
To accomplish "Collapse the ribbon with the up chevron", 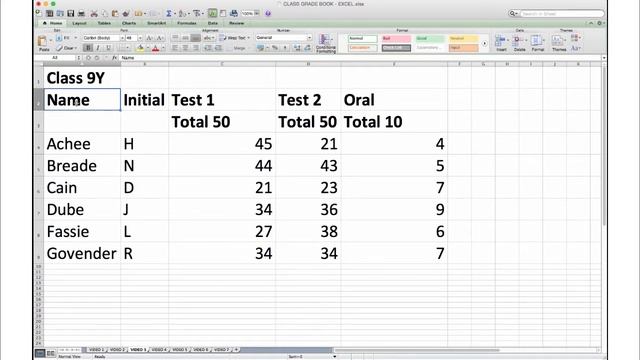I will pyautogui.click(x=591, y=24).
